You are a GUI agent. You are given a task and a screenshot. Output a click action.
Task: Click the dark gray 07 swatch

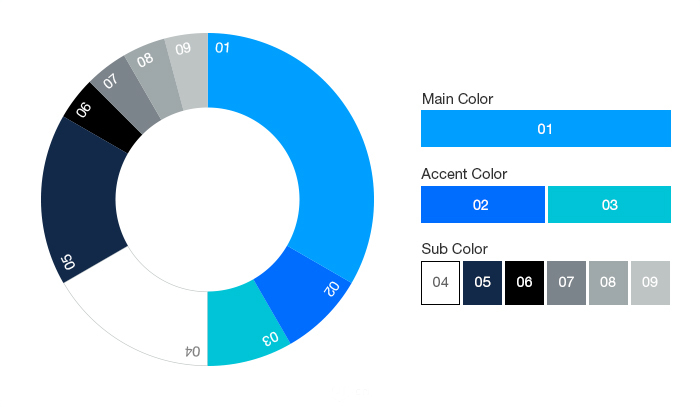pos(566,282)
